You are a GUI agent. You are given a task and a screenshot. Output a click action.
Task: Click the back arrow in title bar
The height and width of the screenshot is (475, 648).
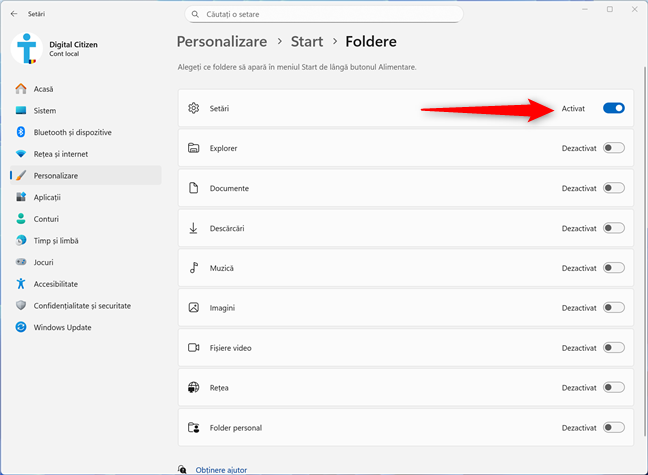coord(13,14)
